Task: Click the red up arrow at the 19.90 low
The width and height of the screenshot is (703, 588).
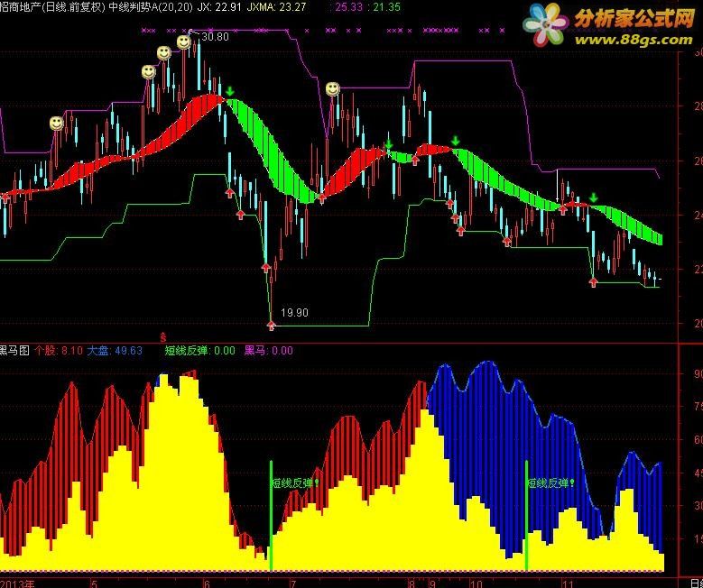Action: tap(271, 326)
